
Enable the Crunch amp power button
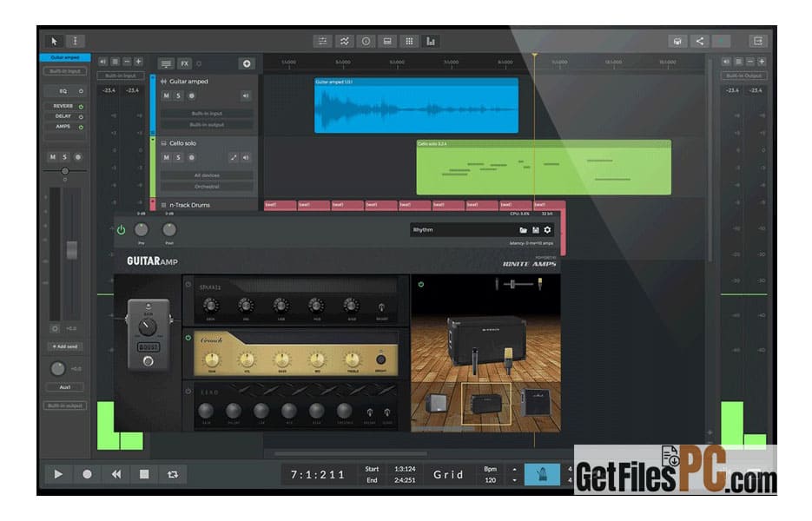pos(188,338)
